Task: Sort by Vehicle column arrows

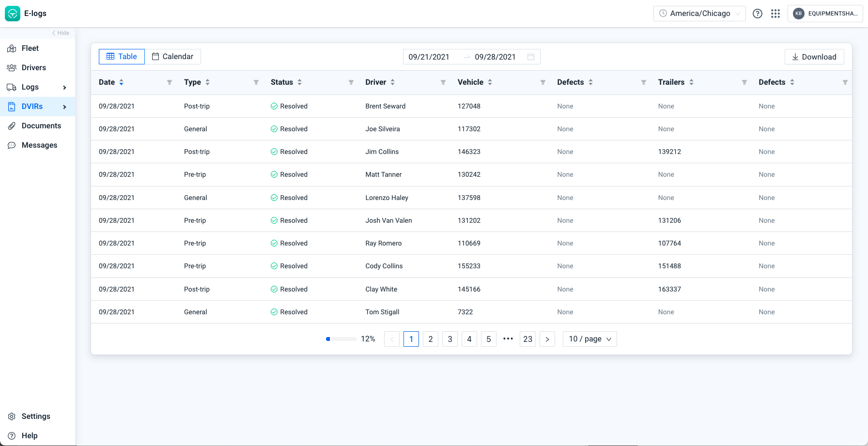Action: [x=490, y=82]
